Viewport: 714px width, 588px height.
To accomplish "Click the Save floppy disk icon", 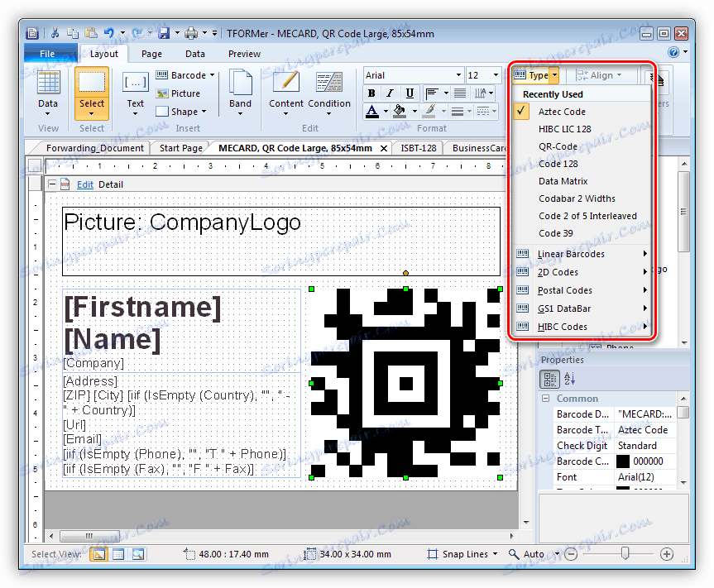I will 164,33.
